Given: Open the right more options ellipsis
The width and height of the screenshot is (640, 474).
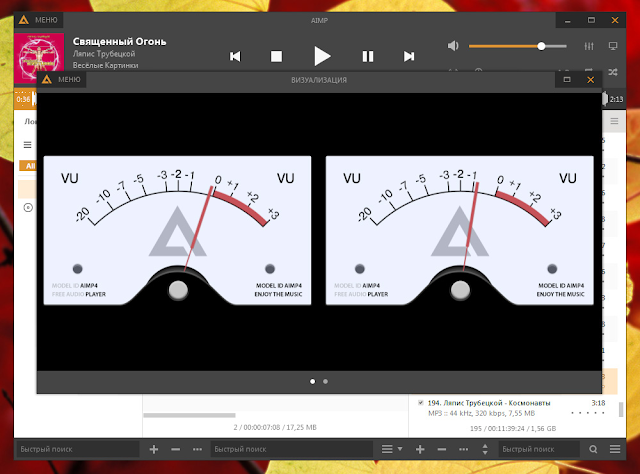Looking at the screenshot, I should pos(463,449).
